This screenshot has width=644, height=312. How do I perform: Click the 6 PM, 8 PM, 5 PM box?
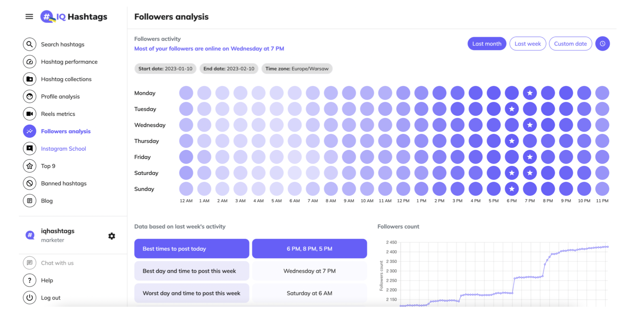[x=309, y=249]
